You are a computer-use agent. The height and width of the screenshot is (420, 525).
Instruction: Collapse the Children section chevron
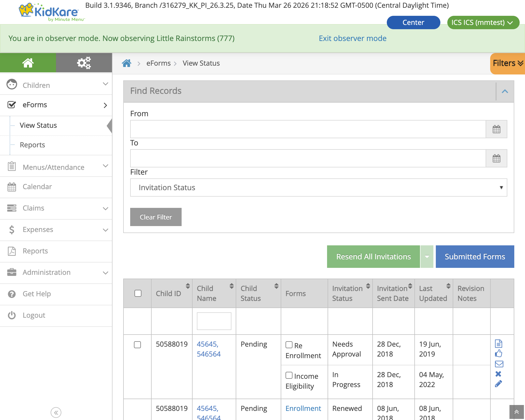(105, 84)
